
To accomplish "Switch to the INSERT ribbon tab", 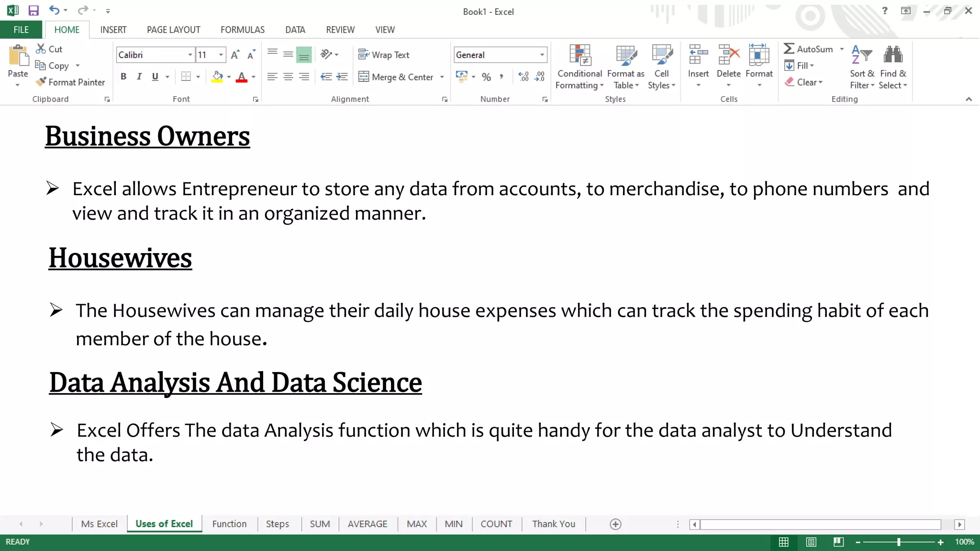I will click(x=113, y=30).
